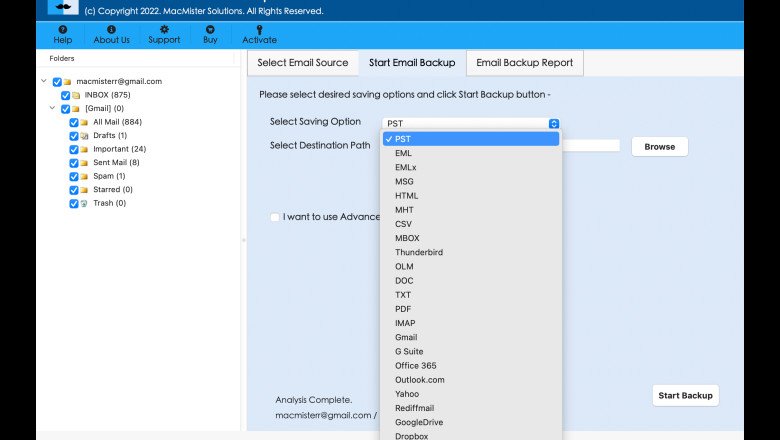Image resolution: width=780 pixels, height=440 pixels.
Task: Toggle the [Gmail] (0) checkbox
Action: click(x=66, y=109)
